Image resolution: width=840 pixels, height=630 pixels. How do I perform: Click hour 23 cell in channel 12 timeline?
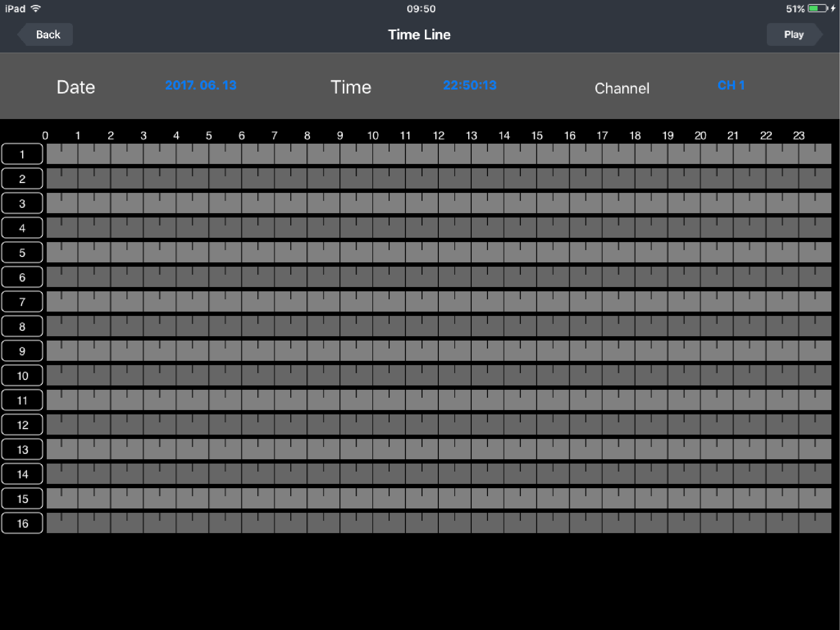pyautogui.click(x=815, y=425)
